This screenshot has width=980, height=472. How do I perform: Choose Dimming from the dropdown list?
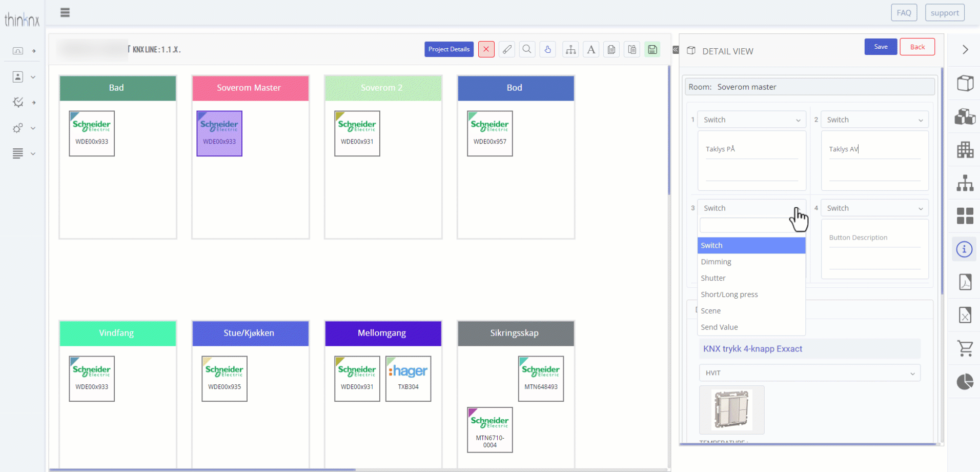pos(751,262)
